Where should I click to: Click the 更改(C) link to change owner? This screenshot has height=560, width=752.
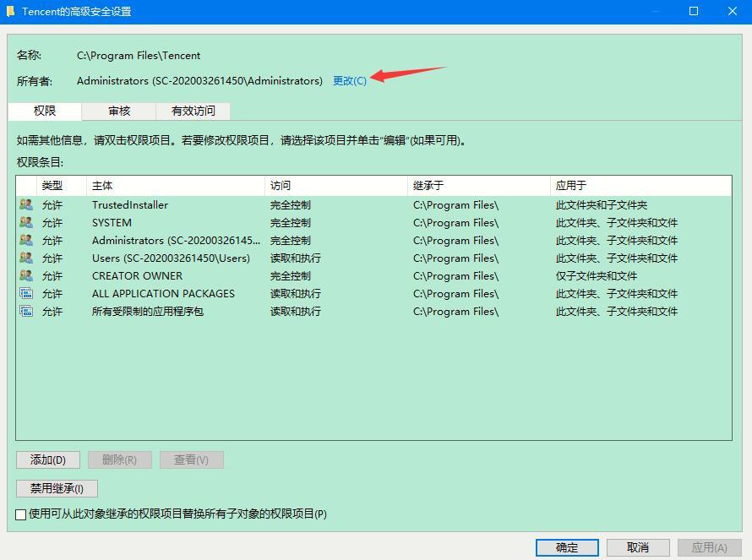(x=349, y=80)
